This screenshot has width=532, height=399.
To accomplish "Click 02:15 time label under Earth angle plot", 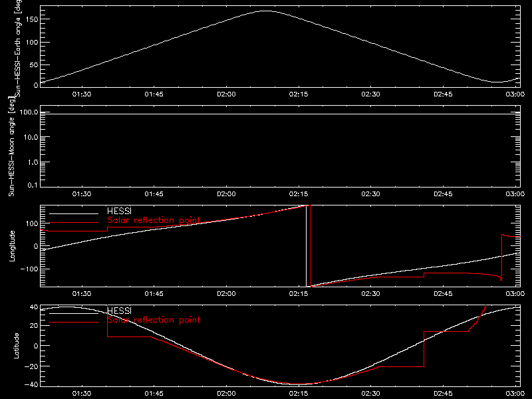I will tap(299, 94).
